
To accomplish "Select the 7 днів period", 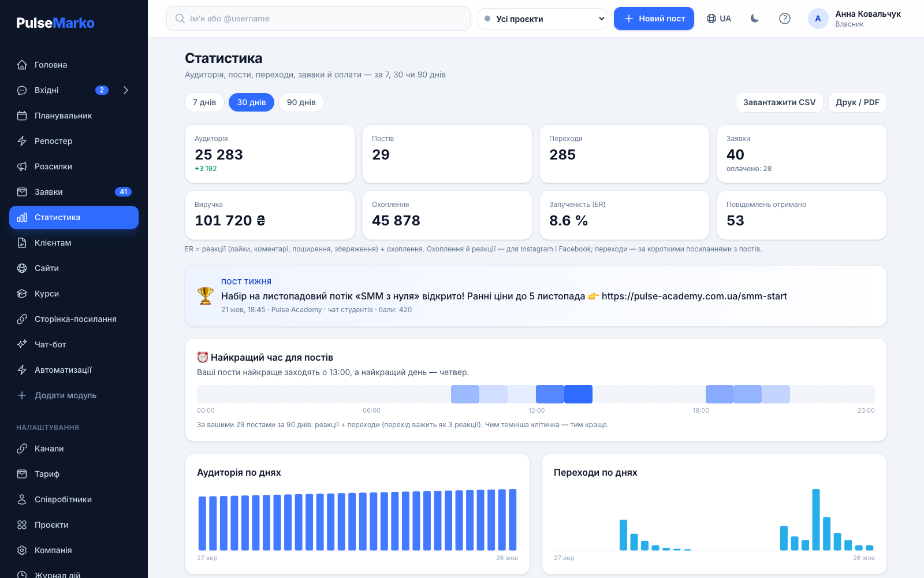I will click(x=204, y=102).
